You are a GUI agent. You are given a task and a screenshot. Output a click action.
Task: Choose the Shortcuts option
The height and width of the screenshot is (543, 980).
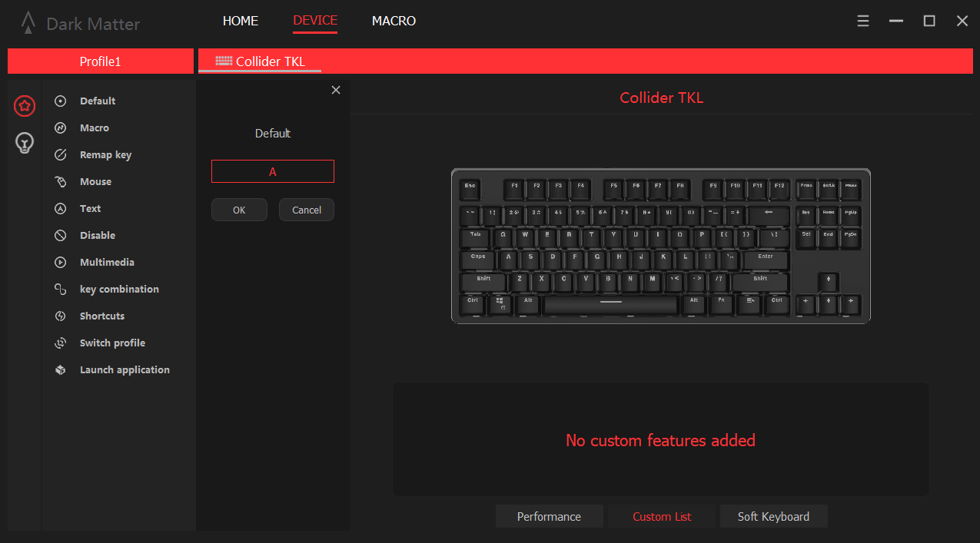coord(102,316)
